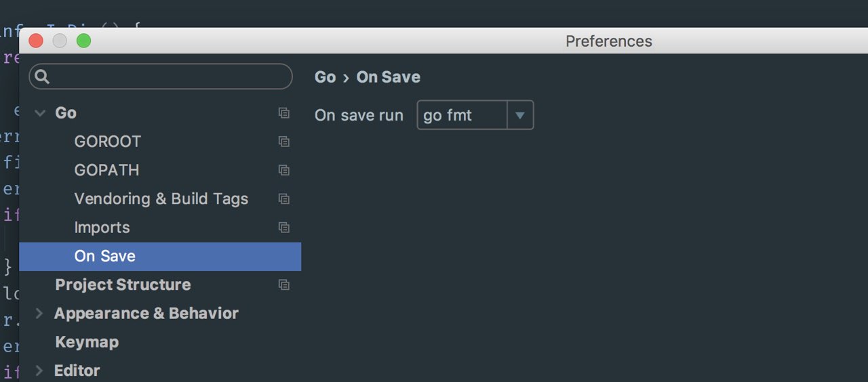This screenshot has width=868, height=382.
Task: Open Vendoring & Build Tags settings
Action: coord(161,199)
